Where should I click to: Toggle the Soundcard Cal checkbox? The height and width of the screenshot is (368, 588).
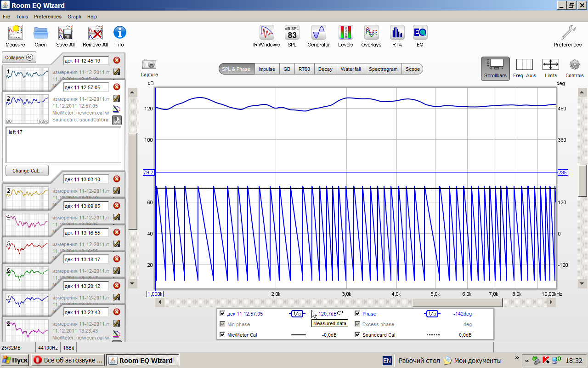[x=357, y=335]
